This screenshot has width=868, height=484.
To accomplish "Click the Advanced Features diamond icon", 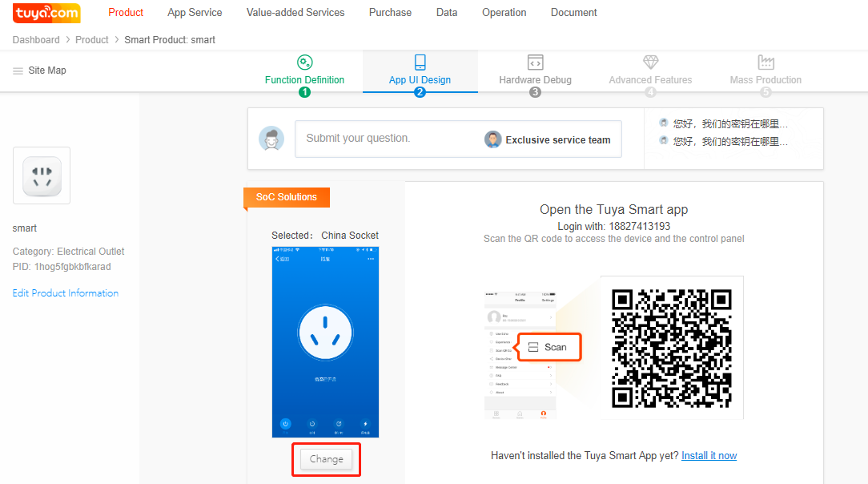I will (x=650, y=63).
